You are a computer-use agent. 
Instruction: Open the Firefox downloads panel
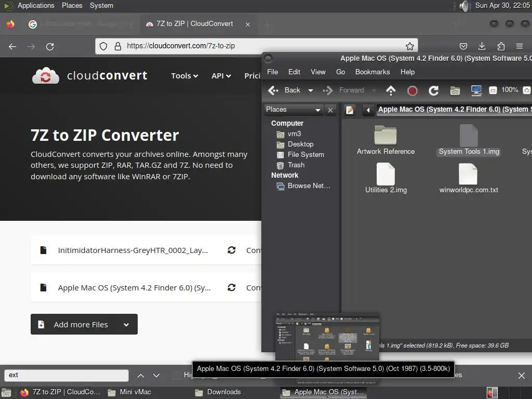tap(482, 46)
